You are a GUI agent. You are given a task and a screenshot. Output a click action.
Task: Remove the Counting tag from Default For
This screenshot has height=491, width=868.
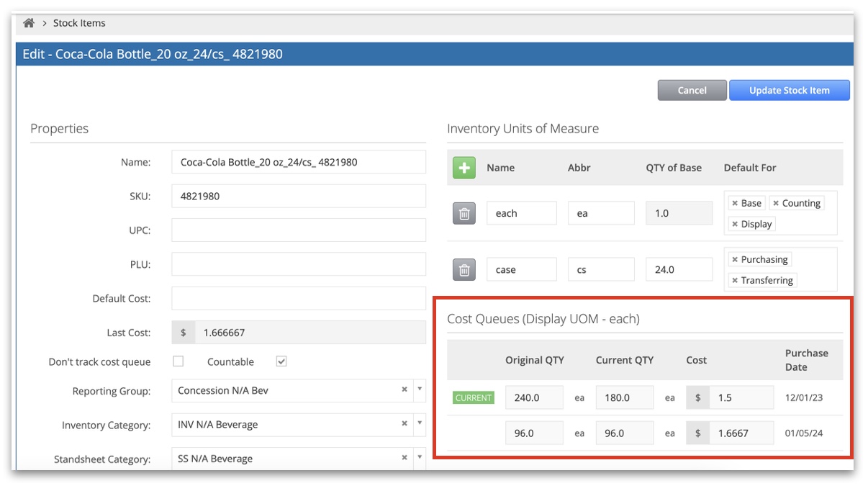[x=776, y=203]
